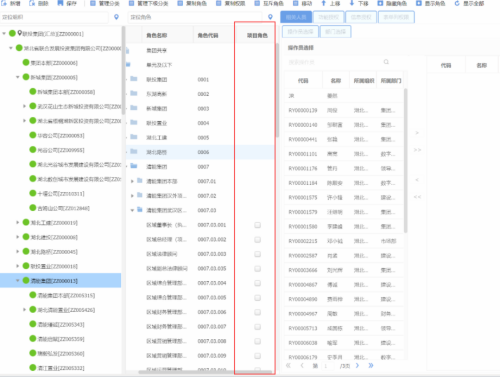Click folder icon of role 0007.03
Image resolution: width=500 pixels, height=377 pixels.
pos(140,210)
